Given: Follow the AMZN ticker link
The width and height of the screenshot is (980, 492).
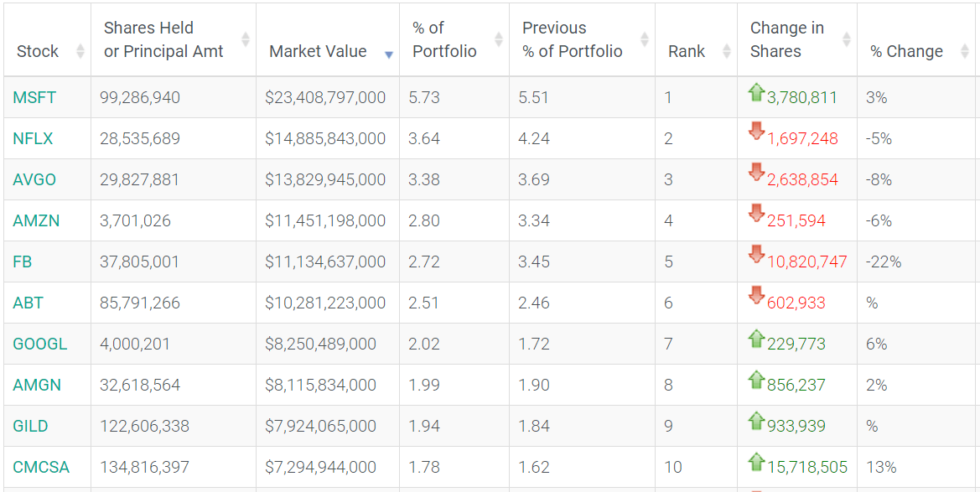Looking at the screenshot, I should coord(36,220).
